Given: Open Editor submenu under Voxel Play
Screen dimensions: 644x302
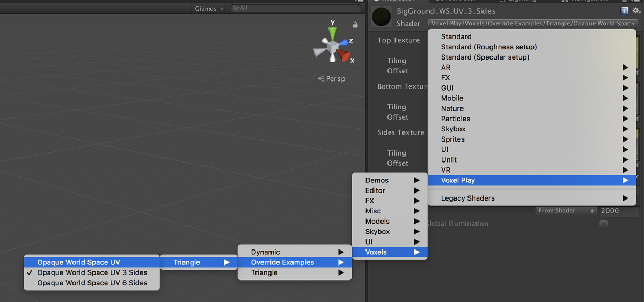Looking at the screenshot, I should [390, 190].
